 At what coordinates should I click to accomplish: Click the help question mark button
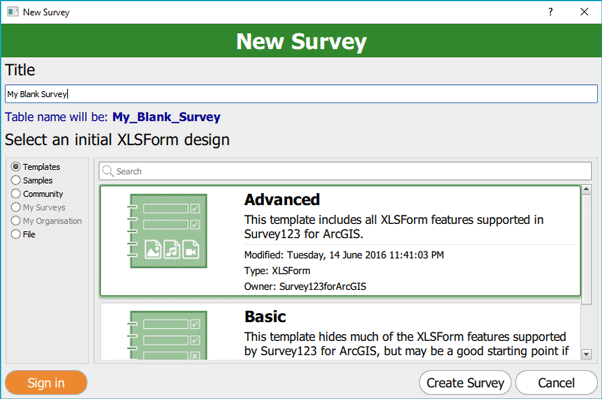[x=551, y=12]
